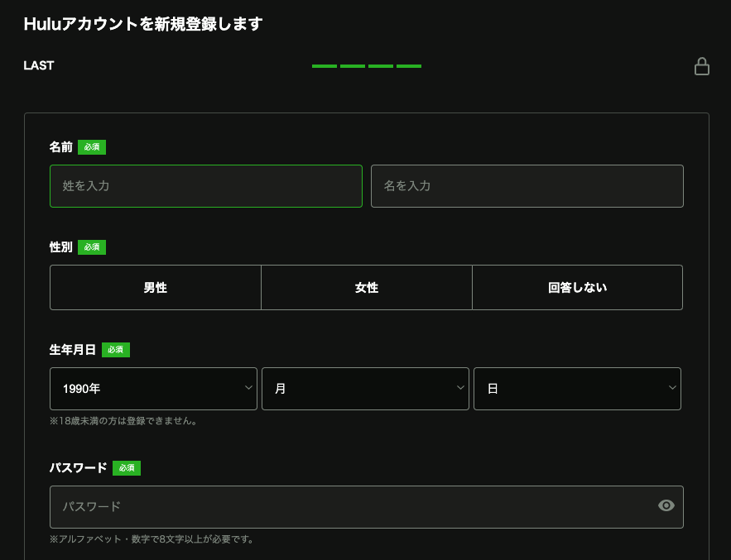Select the 女性 gender option
The image size is (731, 560).
pyautogui.click(x=366, y=287)
